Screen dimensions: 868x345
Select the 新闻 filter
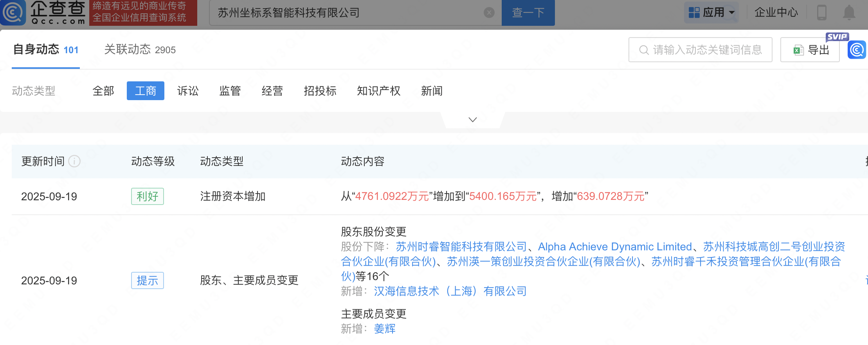tap(432, 91)
